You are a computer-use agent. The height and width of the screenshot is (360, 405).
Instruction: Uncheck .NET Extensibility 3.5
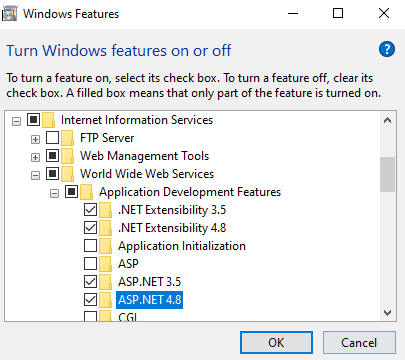(90, 210)
